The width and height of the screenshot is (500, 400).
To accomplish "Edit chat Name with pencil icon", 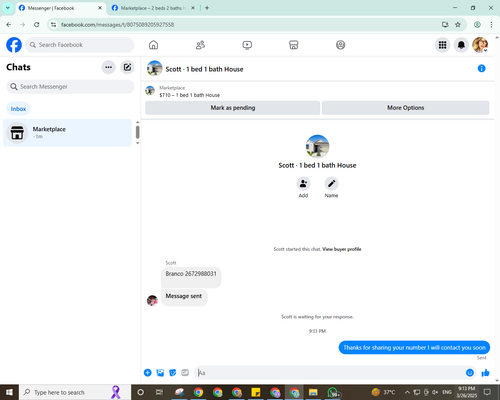I will (x=331, y=184).
